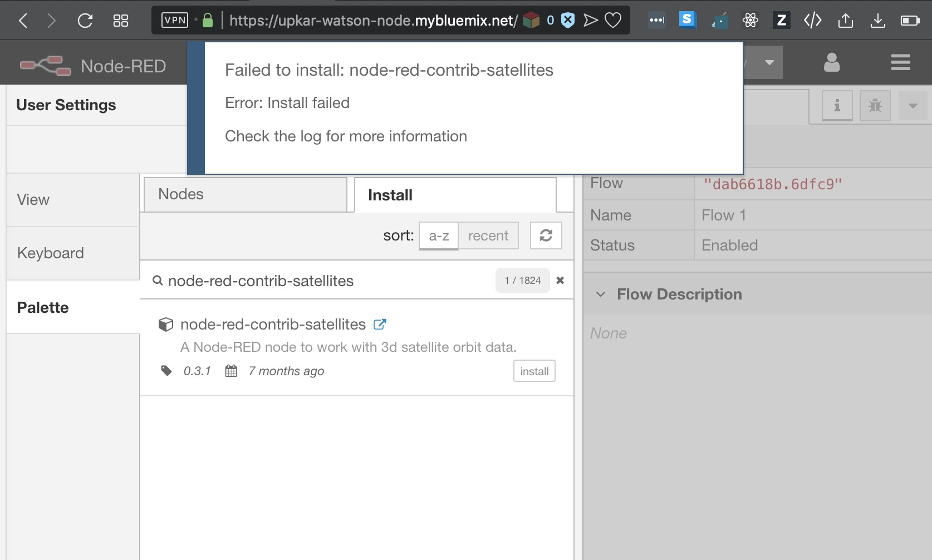Collapse the Flow Description section

601,294
